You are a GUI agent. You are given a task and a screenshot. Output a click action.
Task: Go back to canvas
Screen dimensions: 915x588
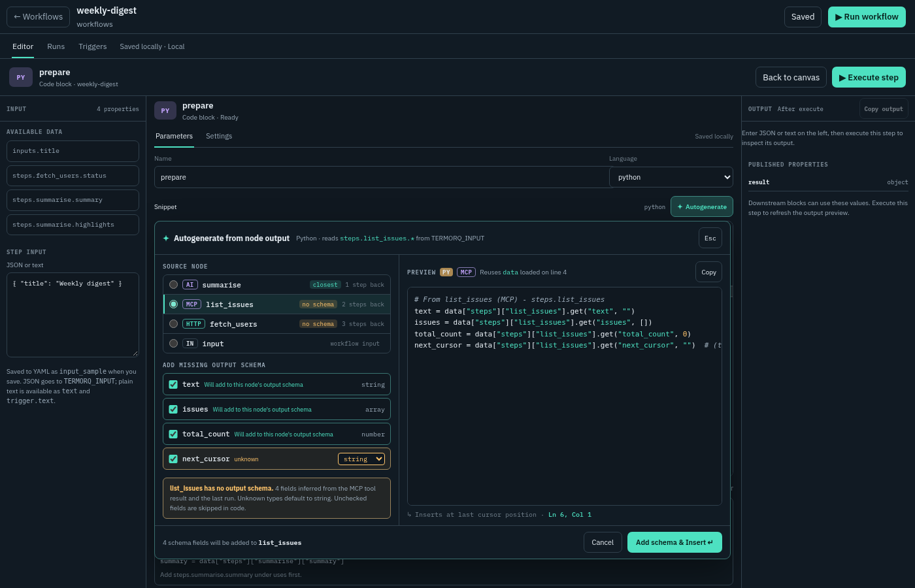pyautogui.click(x=791, y=77)
